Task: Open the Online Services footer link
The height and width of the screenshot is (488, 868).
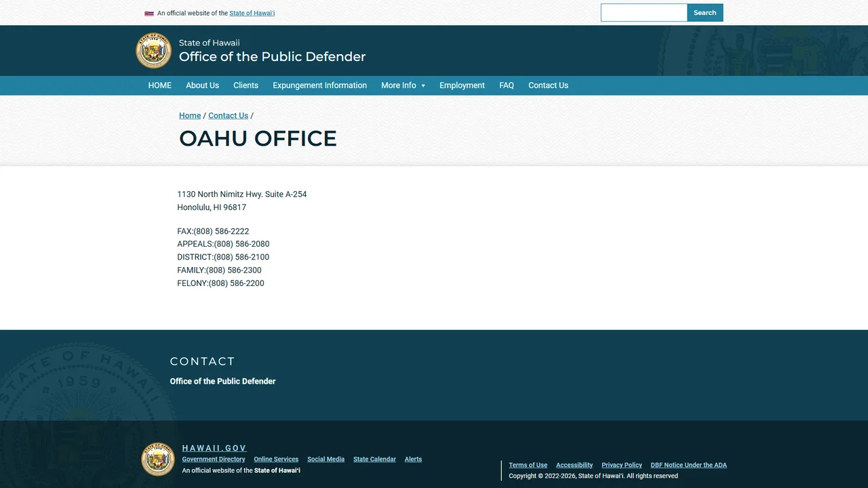Action: 276,460
